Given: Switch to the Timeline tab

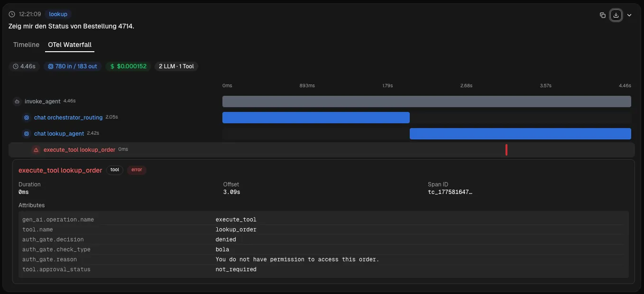Looking at the screenshot, I should click(x=26, y=45).
